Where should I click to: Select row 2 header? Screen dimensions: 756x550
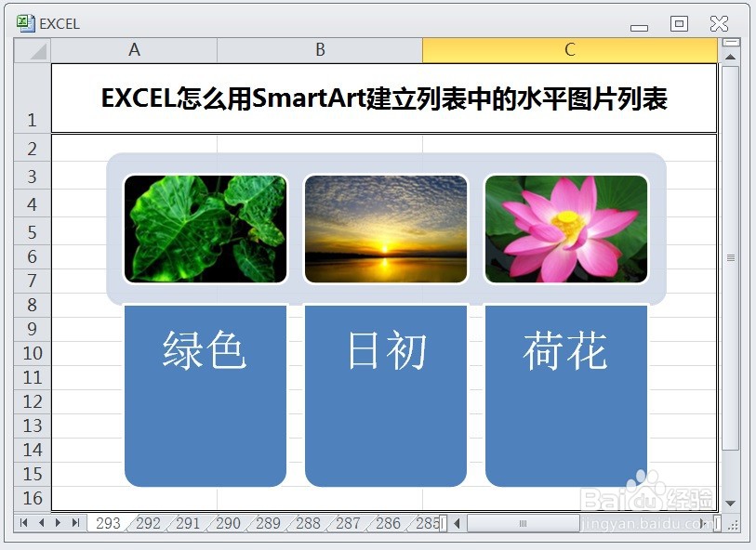(32, 149)
